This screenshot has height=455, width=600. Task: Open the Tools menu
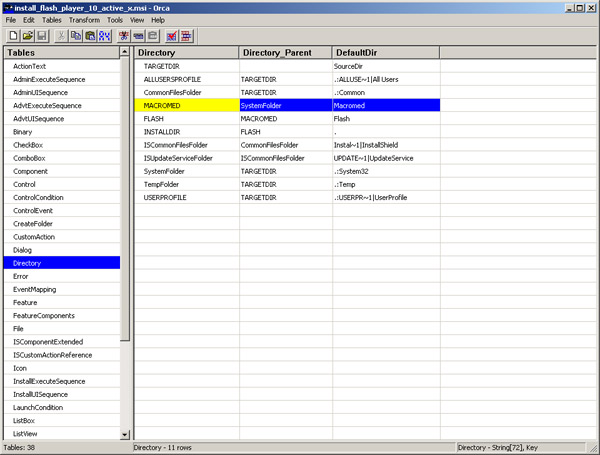pos(115,20)
